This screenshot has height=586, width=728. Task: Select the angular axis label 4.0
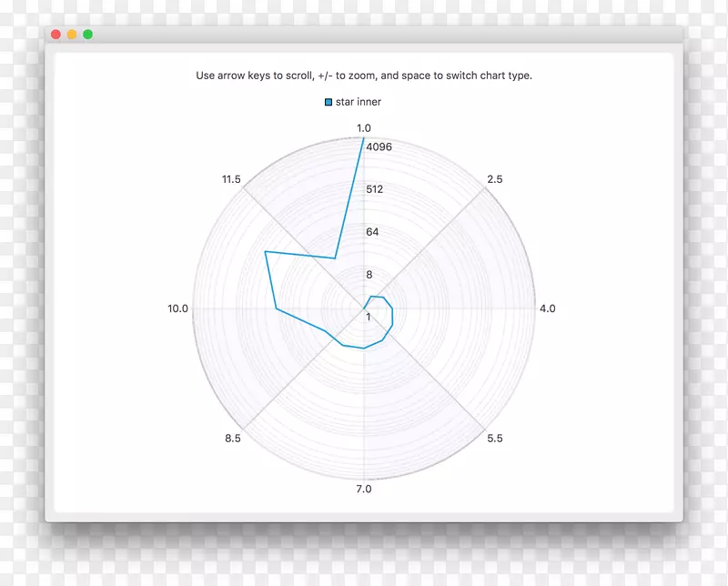coord(547,308)
